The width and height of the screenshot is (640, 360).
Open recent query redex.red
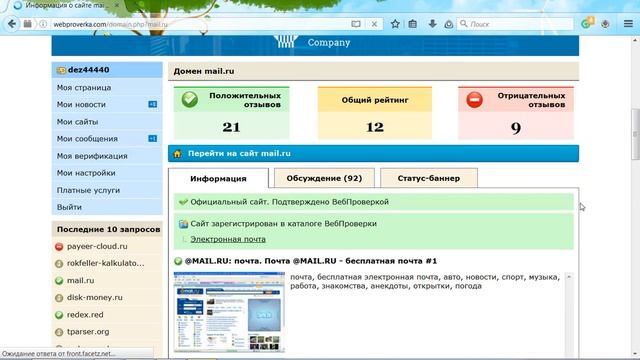pyautogui.click(x=85, y=315)
